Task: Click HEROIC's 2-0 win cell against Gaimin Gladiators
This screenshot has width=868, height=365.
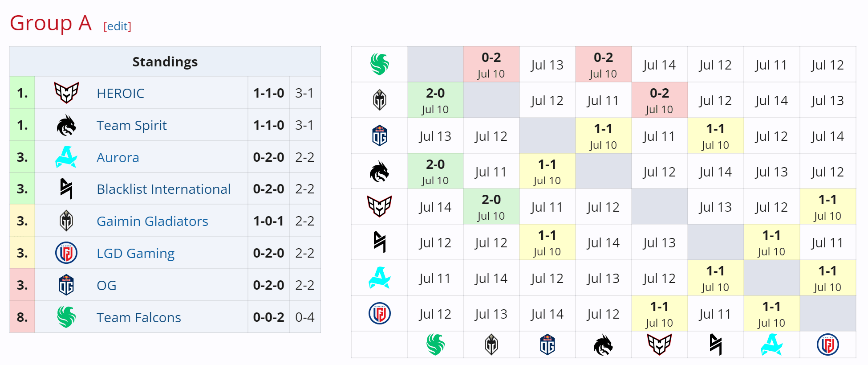Action: click(x=491, y=206)
